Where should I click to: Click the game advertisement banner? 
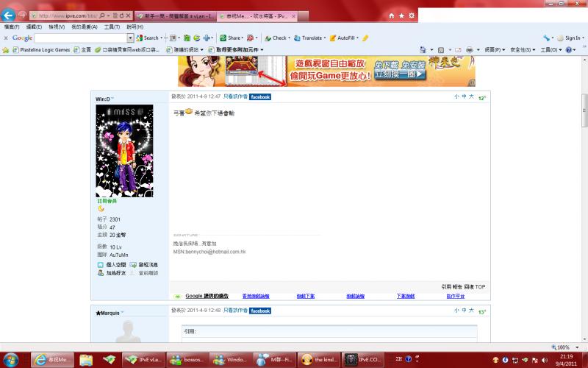[326, 71]
